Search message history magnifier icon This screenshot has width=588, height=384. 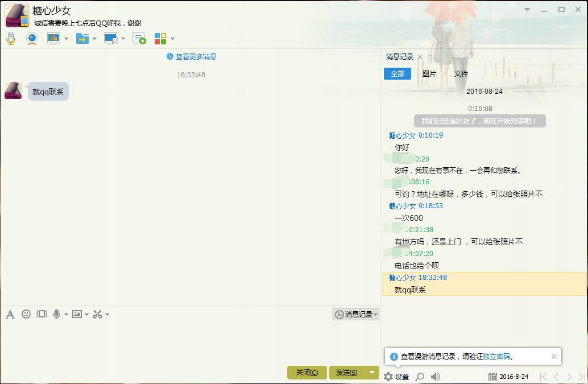(x=420, y=377)
